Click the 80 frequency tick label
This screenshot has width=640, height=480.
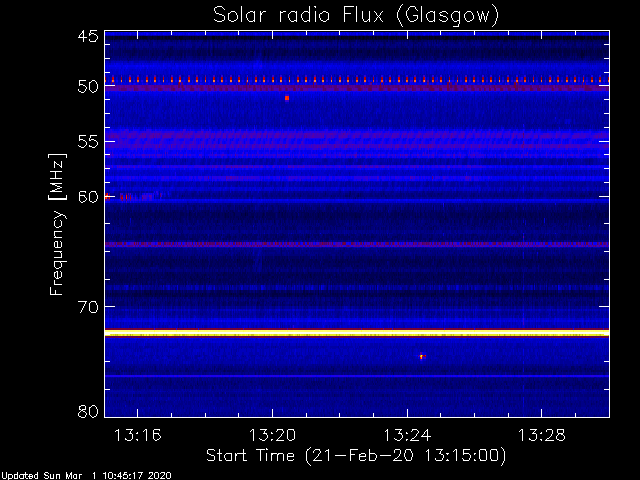88,411
